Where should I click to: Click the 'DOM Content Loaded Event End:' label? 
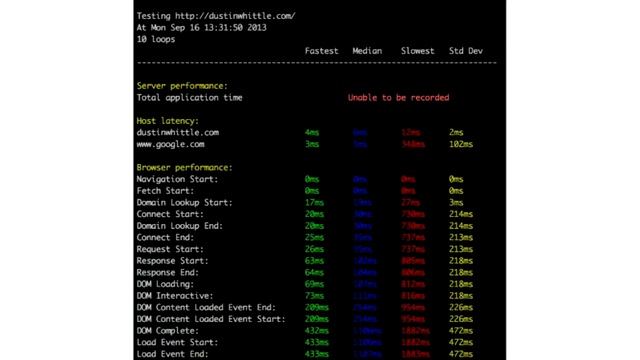coord(206,307)
